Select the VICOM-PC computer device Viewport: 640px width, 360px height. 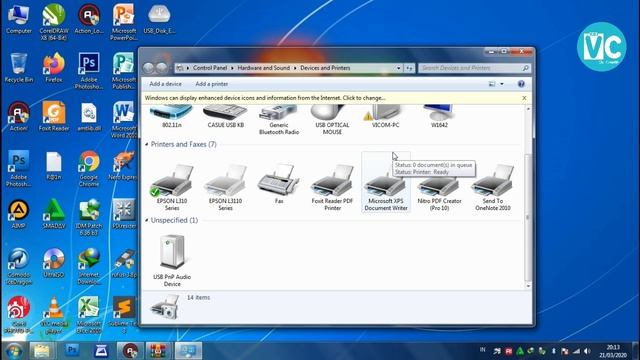(385, 117)
